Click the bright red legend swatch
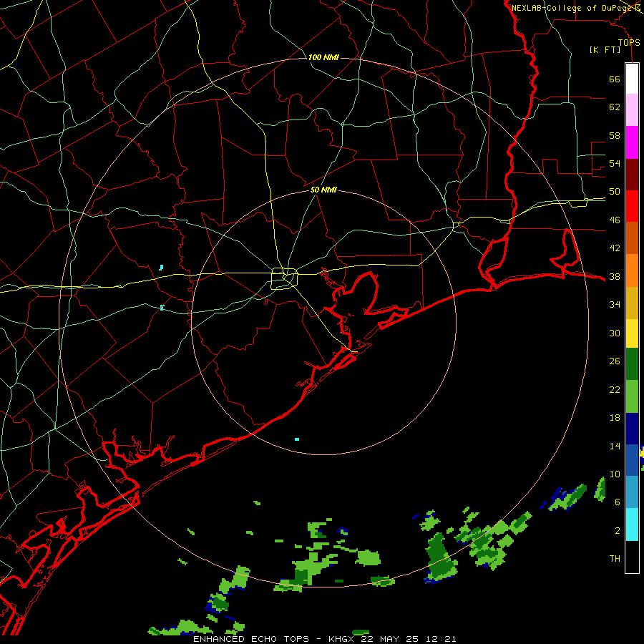This screenshot has height=644, width=644. click(x=632, y=206)
